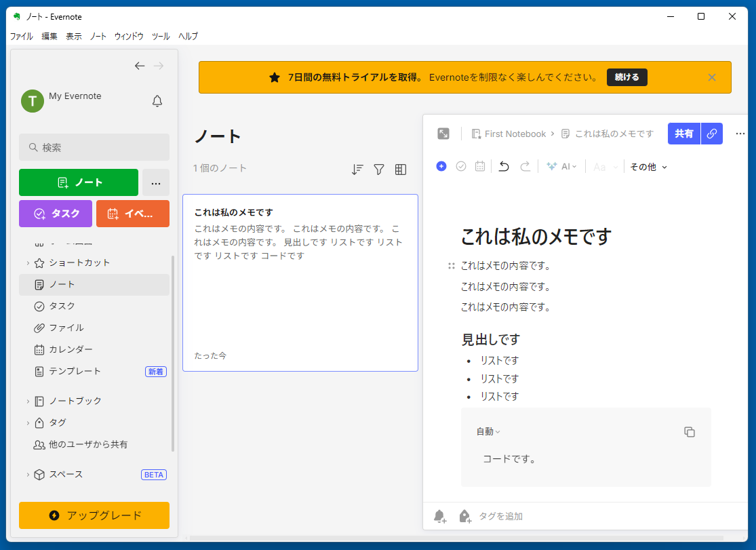Redo the last edit
756x550 pixels.
click(525, 166)
